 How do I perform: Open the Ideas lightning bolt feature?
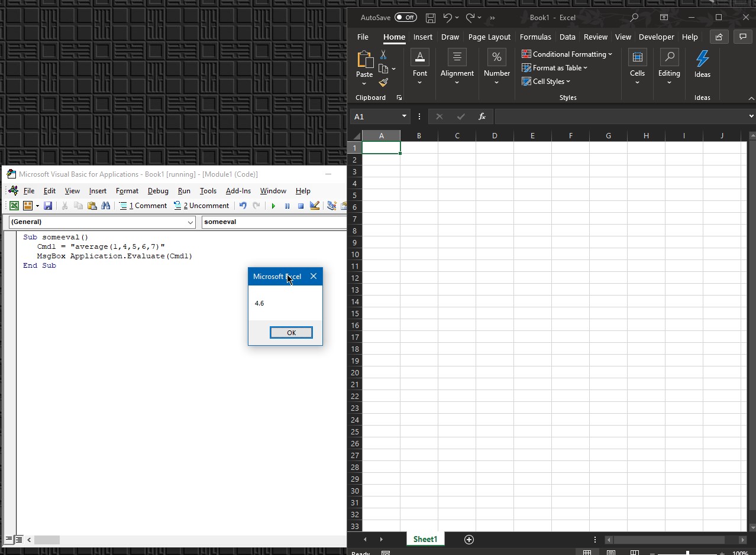tap(702, 63)
